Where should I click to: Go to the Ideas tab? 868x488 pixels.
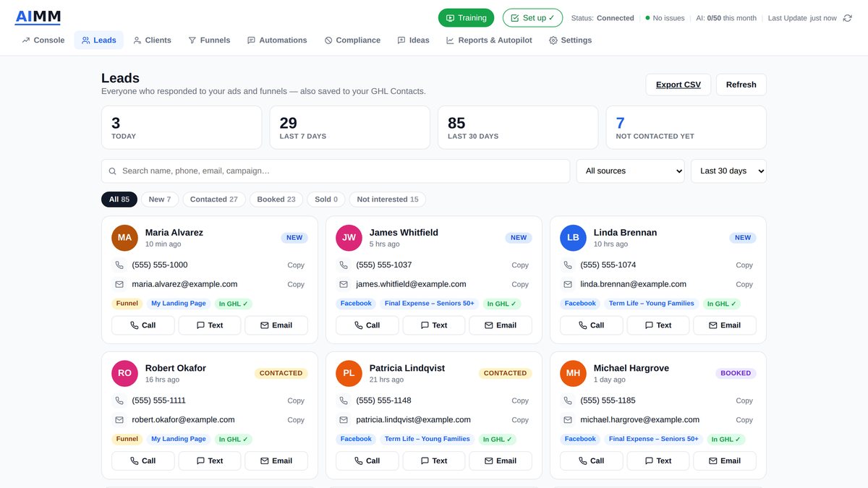pos(413,40)
